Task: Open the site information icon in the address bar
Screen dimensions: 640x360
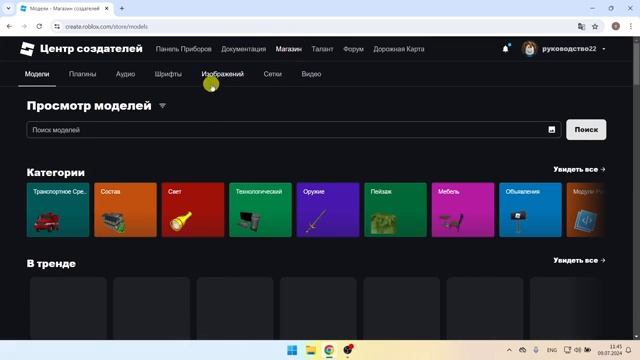Action: pos(57,27)
